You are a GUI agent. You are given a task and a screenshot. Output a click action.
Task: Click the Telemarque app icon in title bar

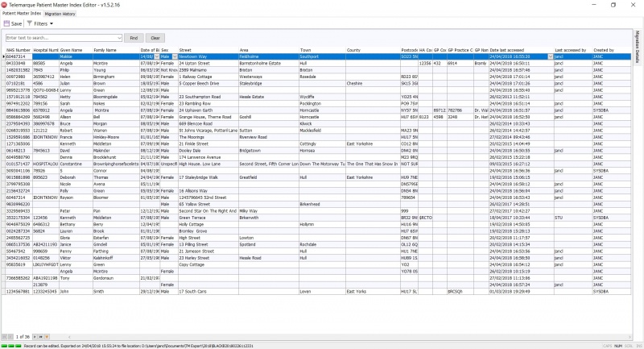4,4
